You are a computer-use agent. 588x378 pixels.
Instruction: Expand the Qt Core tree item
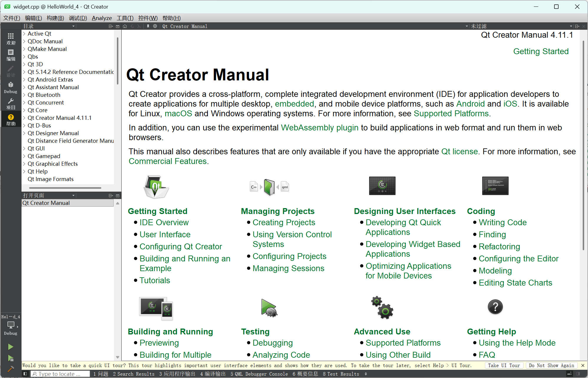tap(24, 110)
